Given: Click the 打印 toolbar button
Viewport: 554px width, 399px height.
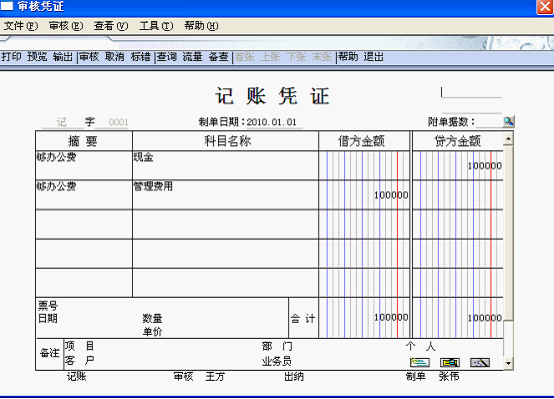Looking at the screenshot, I should point(11,57).
